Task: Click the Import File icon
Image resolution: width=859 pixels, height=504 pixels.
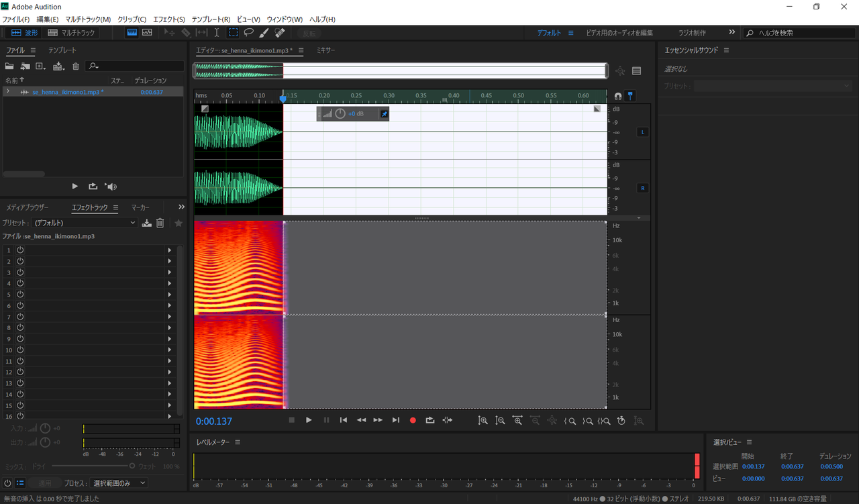Action: pos(25,66)
